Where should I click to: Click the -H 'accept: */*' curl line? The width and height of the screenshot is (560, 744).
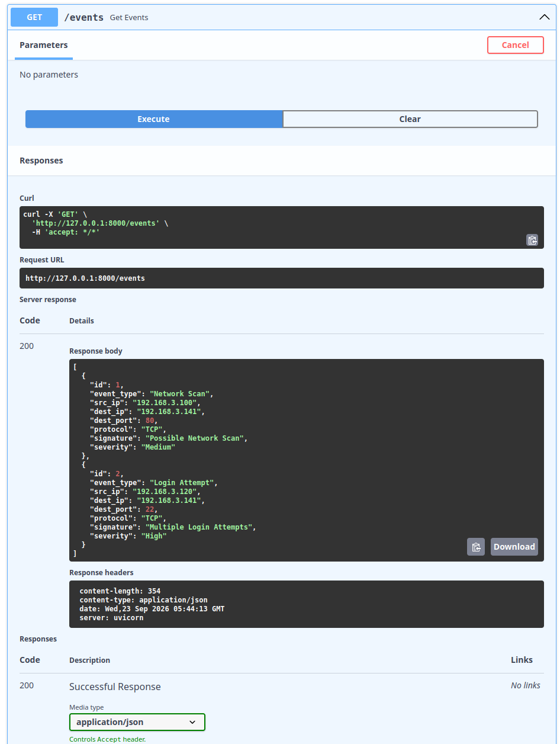(66, 233)
